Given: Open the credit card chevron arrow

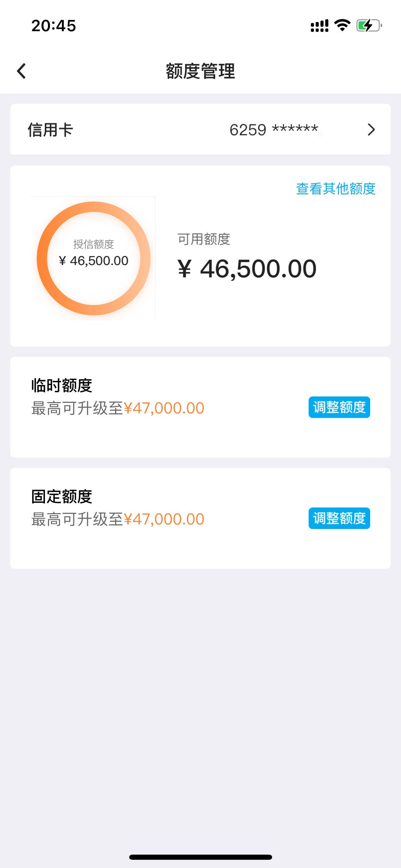Looking at the screenshot, I should [x=371, y=130].
